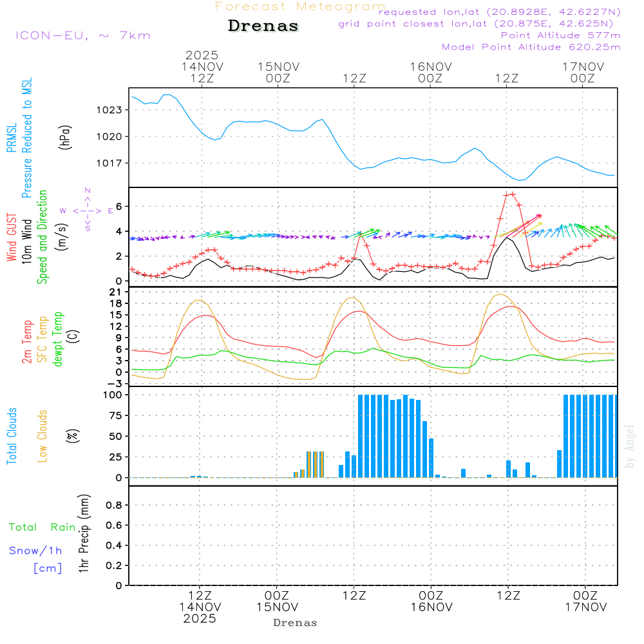Image resolution: width=644 pixels, height=644 pixels.
Task: Click the "Model Point Altitude 620.25m" text
Action: 531,47
